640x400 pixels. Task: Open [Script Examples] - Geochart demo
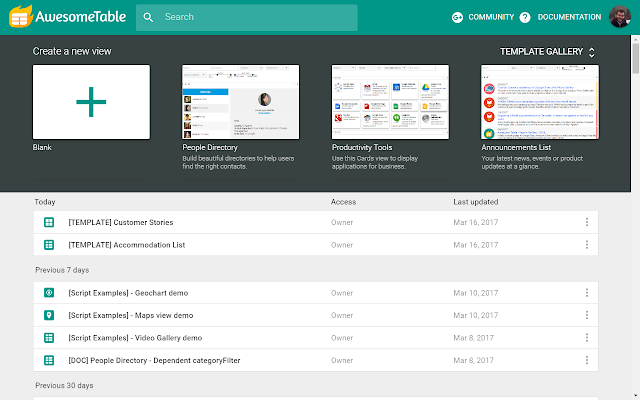128,293
